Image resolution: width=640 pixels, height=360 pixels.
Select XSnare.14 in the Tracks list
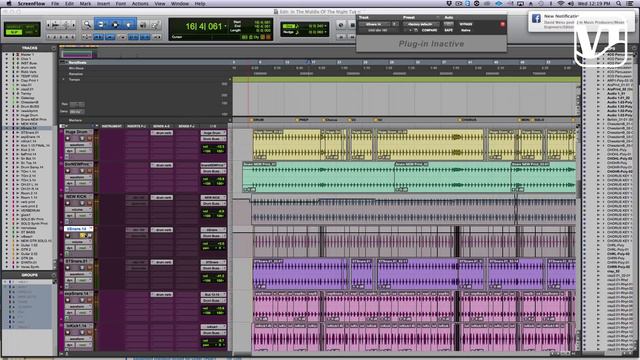(29, 128)
